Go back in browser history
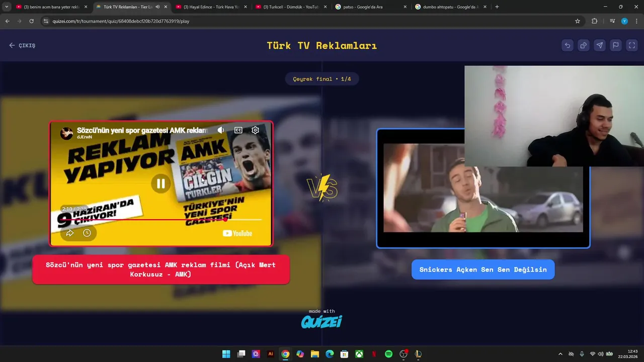The height and width of the screenshot is (362, 644). pyautogui.click(x=7, y=21)
